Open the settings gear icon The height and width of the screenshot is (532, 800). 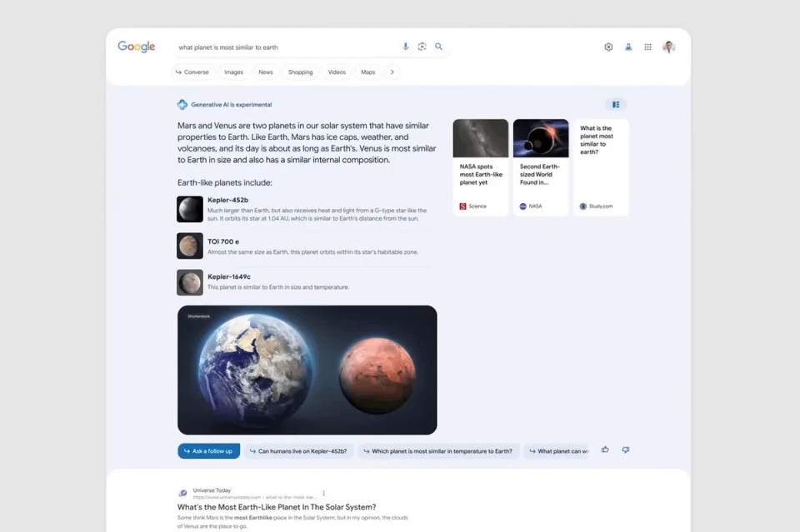608,47
